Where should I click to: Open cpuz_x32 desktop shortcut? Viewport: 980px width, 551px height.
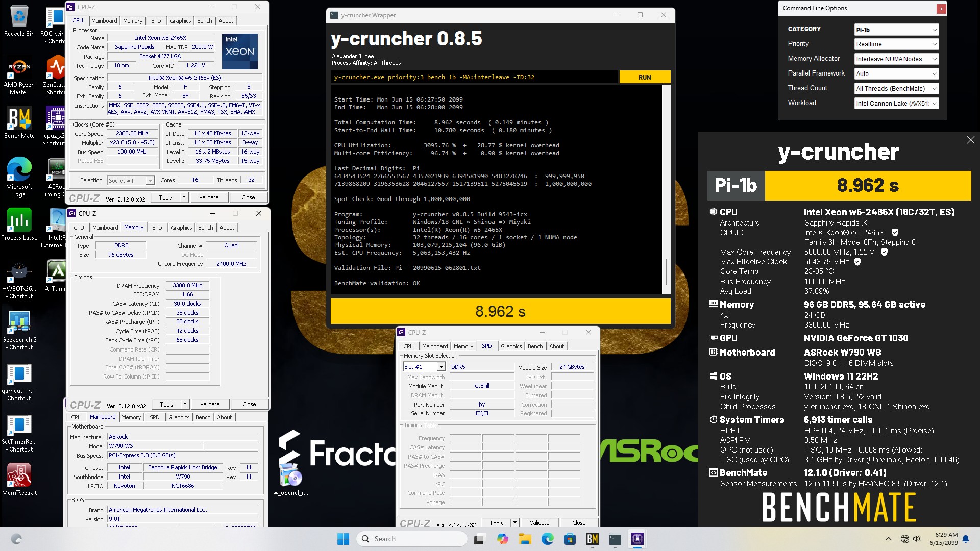[x=55, y=127]
